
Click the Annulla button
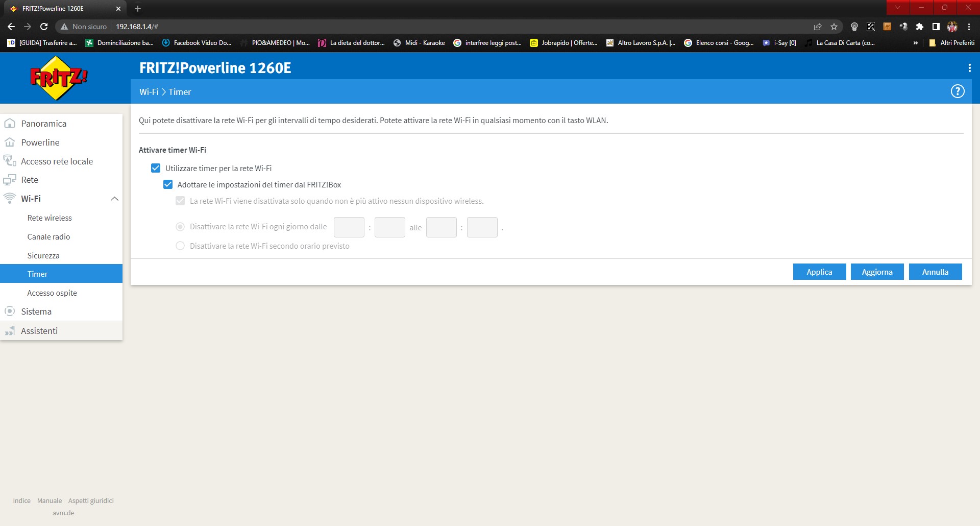tap(935, 272)
